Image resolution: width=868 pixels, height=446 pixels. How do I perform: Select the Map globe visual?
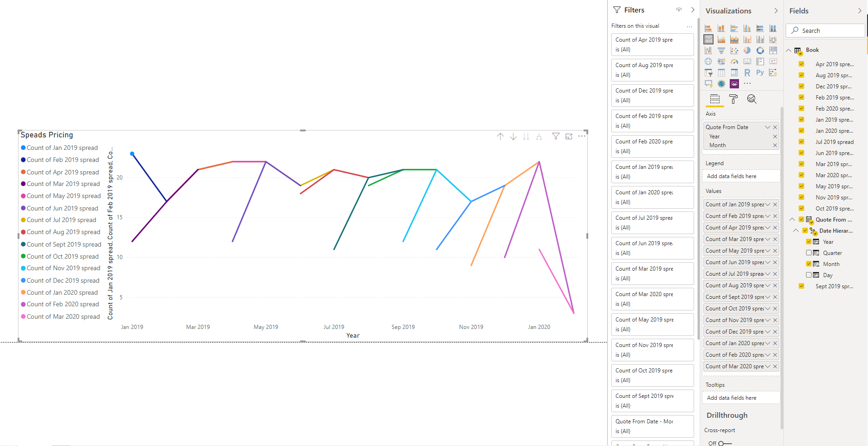click(708, 62)
